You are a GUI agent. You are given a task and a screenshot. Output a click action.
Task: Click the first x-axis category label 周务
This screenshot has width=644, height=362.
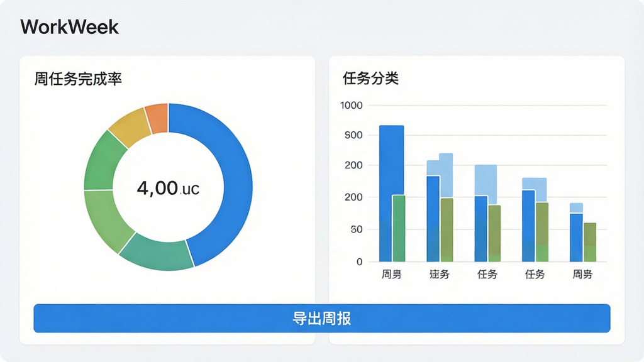(391, 274)
